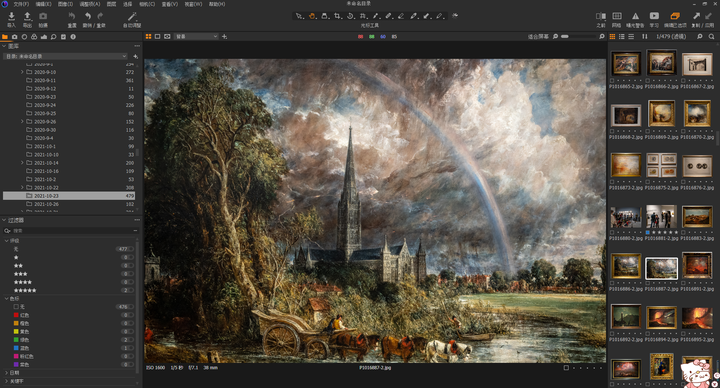Viewport: 720px width, 388px height.
Task: Switch browser to list view icon
Action: [622, 36]
